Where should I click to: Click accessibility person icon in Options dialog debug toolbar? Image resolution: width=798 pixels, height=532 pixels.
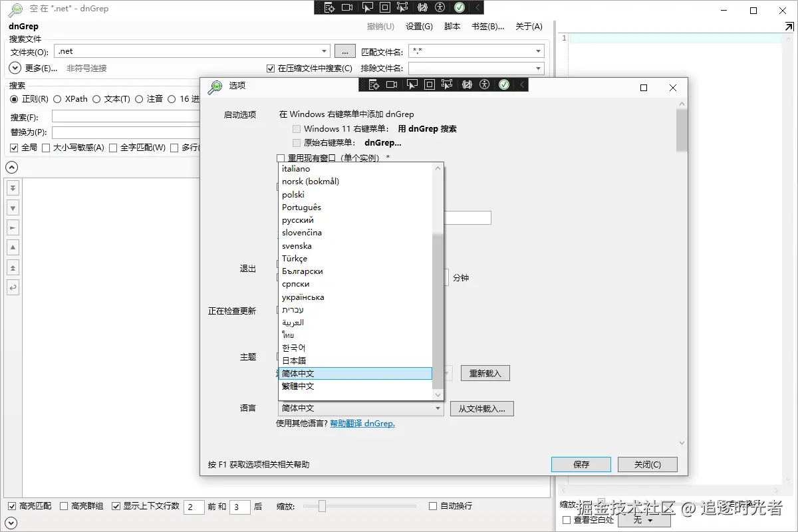(484, 84)
